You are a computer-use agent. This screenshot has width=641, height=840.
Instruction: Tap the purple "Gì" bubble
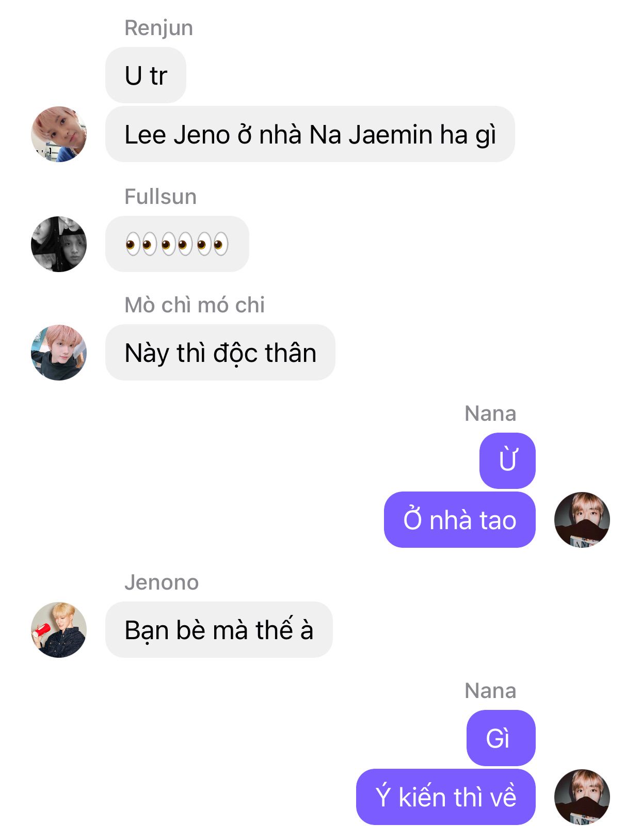tap(501, 738)
